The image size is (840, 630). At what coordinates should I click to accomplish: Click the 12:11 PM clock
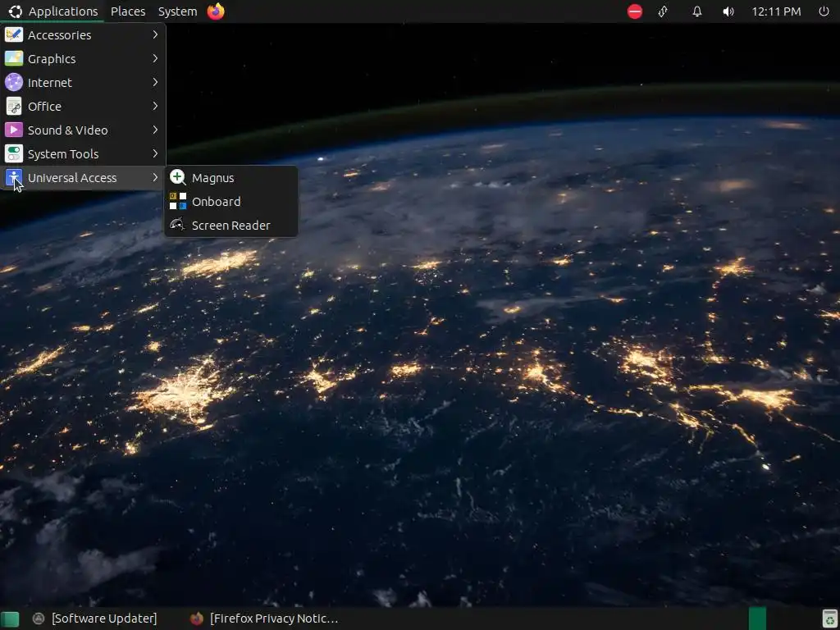(x=776, y=11)
